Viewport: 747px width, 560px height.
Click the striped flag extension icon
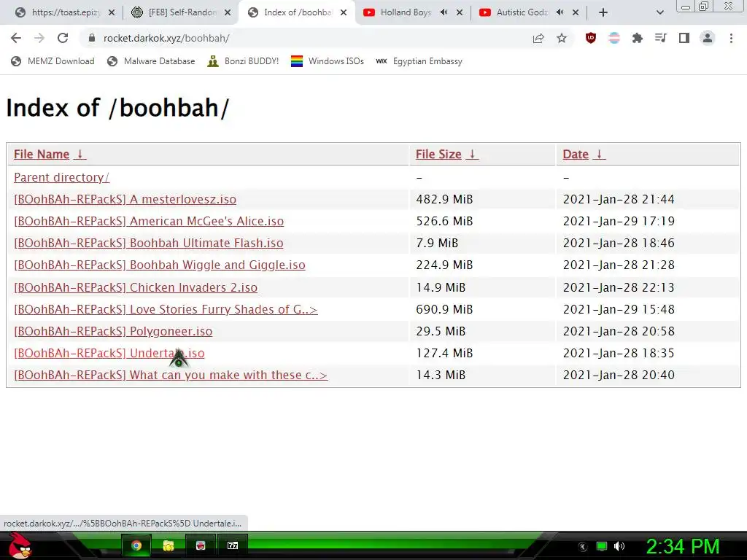point(614,38)
